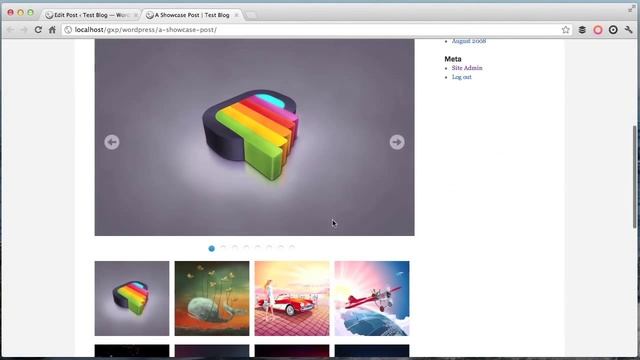
Task: Switch to the Edit Post tab
Action: click(91, 15)
